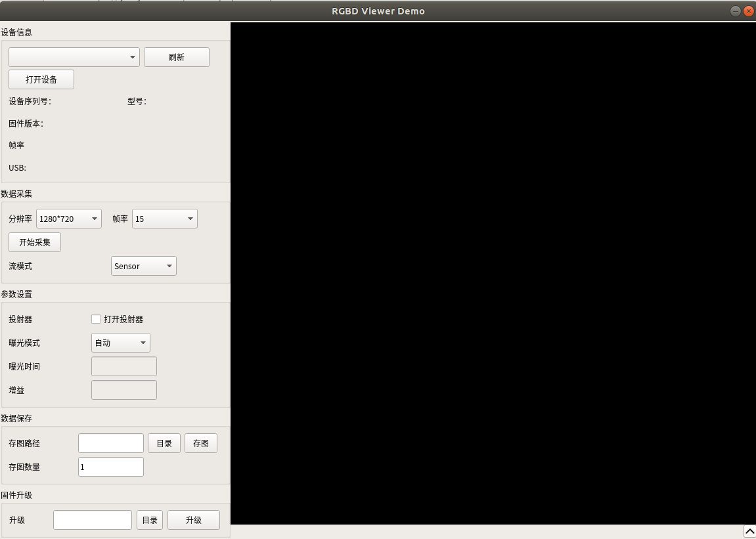Select the 存图数量 field showing 1
756x539 pixels.
(x=110, y=466)
